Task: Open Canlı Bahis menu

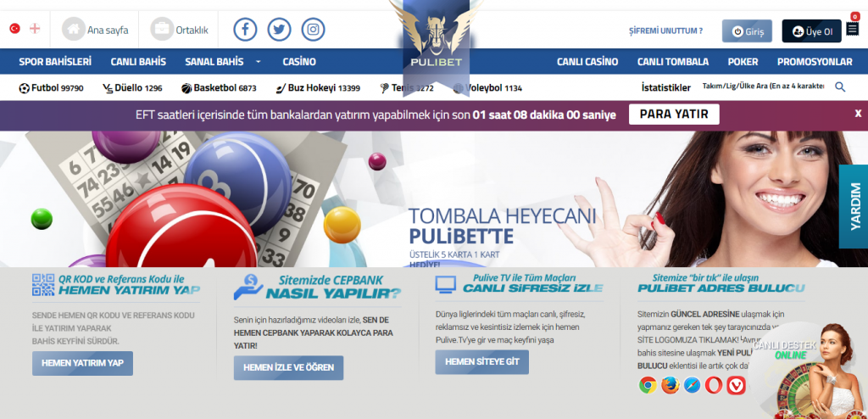Action: [x=138, y=62]
